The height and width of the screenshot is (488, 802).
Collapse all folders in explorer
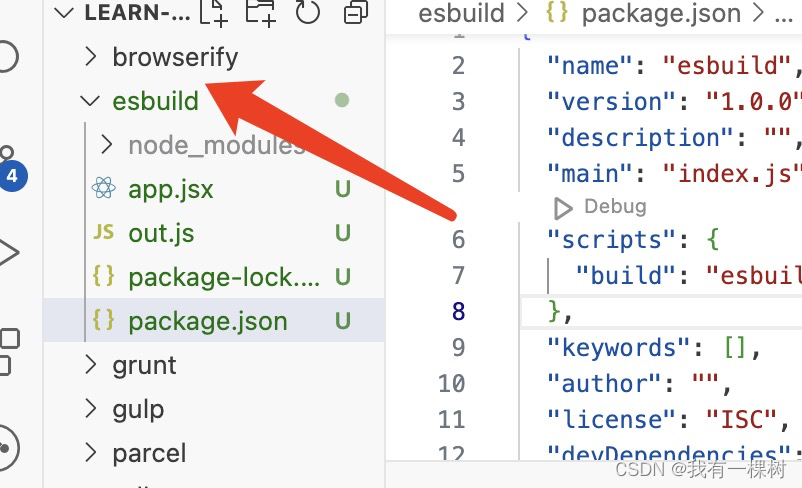[355, 13]
